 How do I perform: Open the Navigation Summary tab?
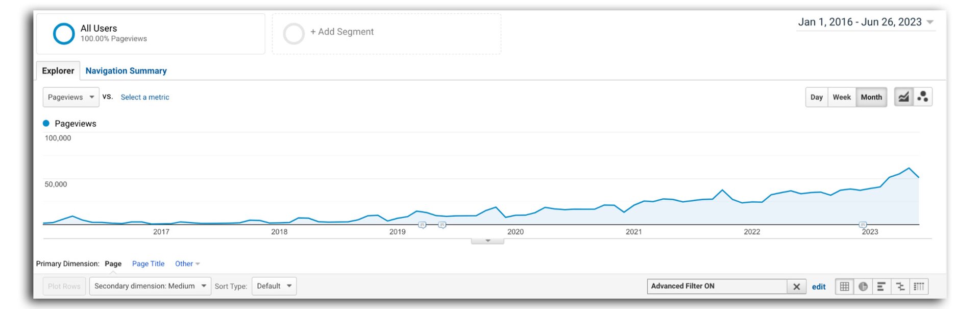click(x=126, y=70)
